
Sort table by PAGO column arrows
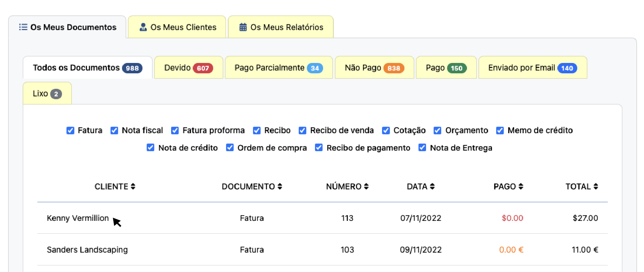(521, 186)
